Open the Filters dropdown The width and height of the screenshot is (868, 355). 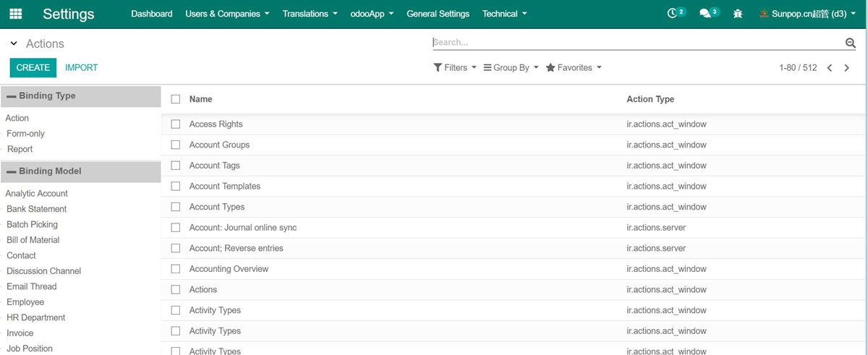(455, 68)
